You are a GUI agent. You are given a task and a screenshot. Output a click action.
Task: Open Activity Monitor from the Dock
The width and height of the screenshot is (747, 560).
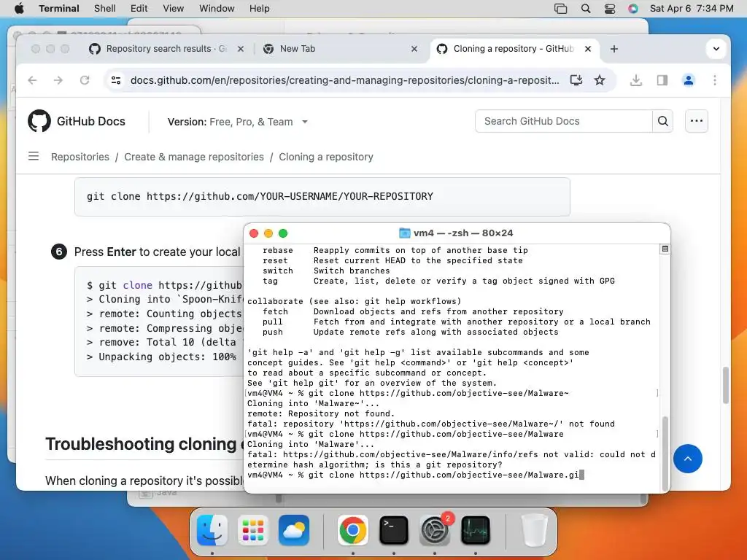coord(476,530)
